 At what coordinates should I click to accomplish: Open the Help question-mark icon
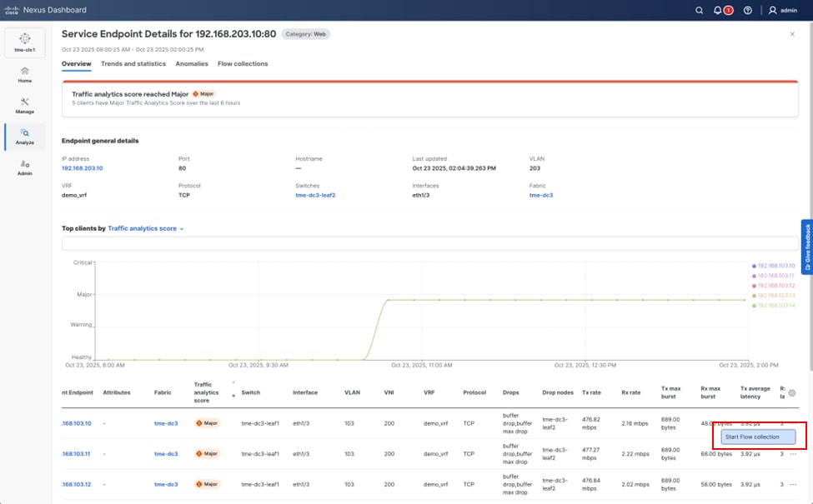(x=748, y=10)
